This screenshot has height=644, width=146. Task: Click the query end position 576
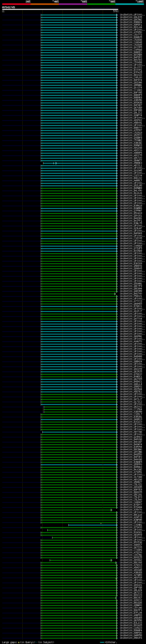[x=115, y=11]
